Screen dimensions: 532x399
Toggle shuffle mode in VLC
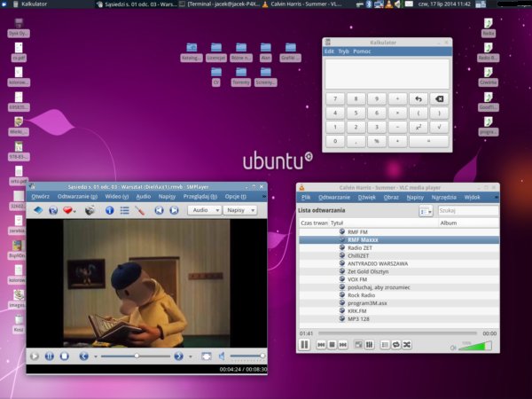click(407, 345)
